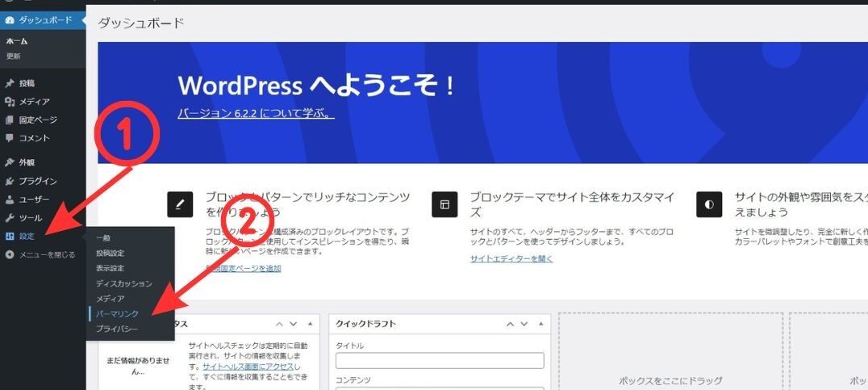
Task: Move the クイックドラフト widget up
Action: pyautogui.click(x=511, y=324)
